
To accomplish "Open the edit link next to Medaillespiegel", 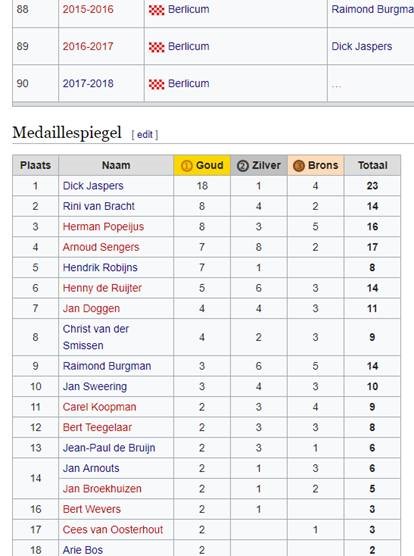I will click(x=145, y=135).
